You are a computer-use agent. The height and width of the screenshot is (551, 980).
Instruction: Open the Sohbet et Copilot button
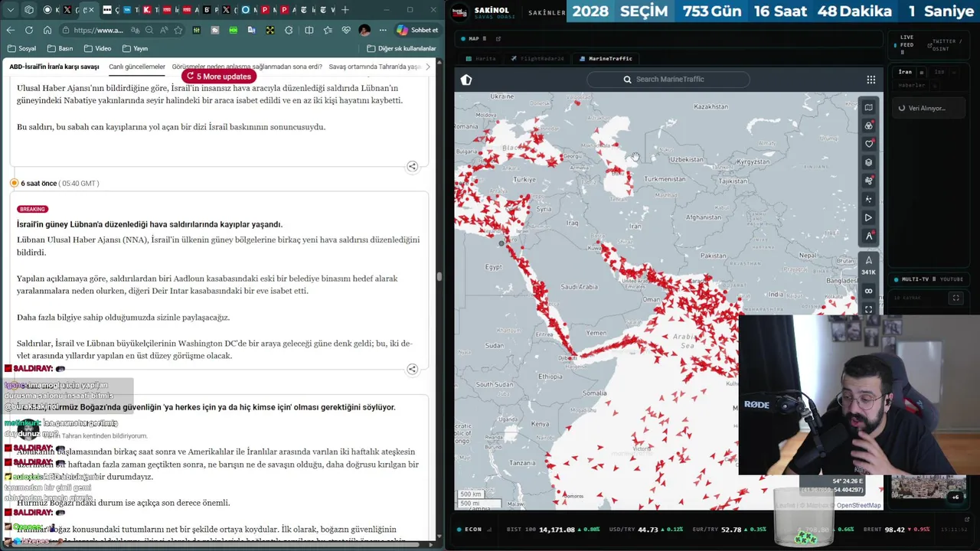418,30
